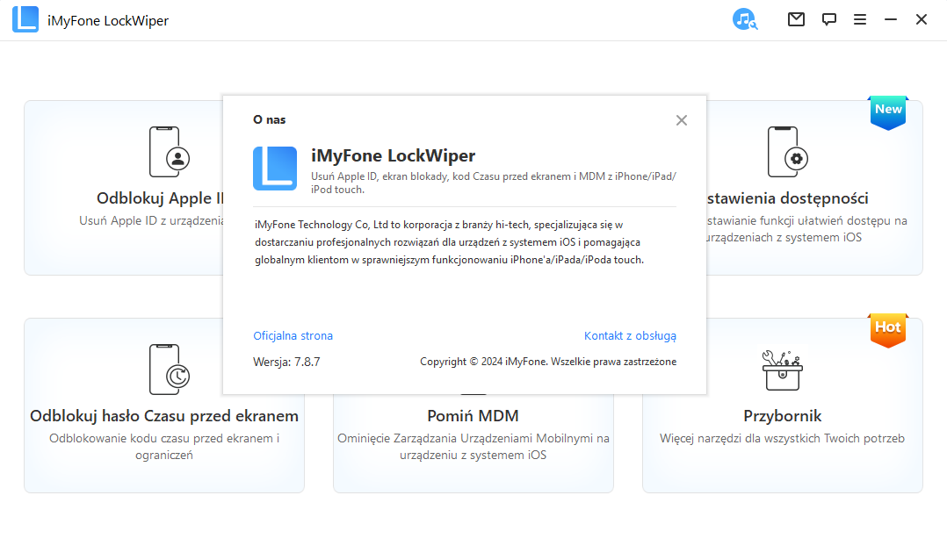
Task: Minimize the LockWiper window
Action: click(x=891, y=20)
